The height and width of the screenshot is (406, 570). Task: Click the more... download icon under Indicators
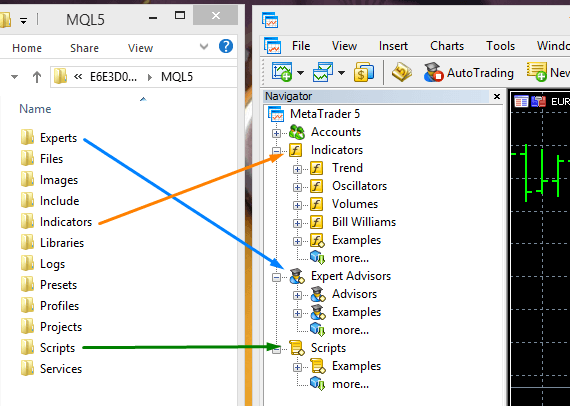317,258
